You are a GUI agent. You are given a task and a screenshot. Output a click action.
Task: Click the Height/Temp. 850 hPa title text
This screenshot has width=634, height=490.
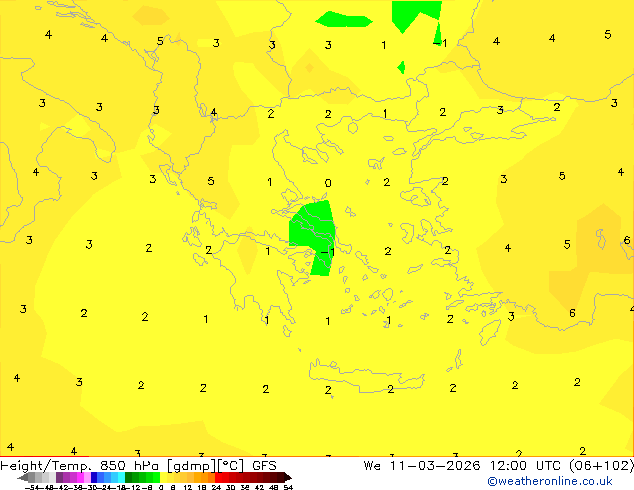tap(80, 466)
